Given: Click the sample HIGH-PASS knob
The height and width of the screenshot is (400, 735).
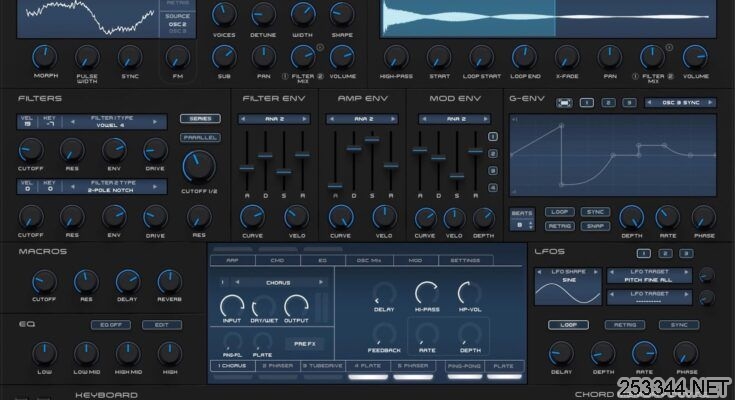Looking at the screenshot, I should pos(396,58).
